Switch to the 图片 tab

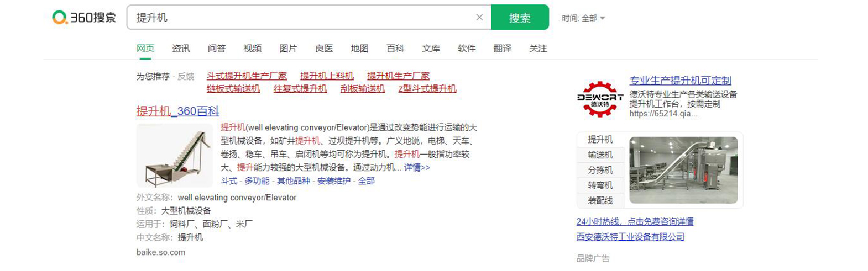coord(288,49)
